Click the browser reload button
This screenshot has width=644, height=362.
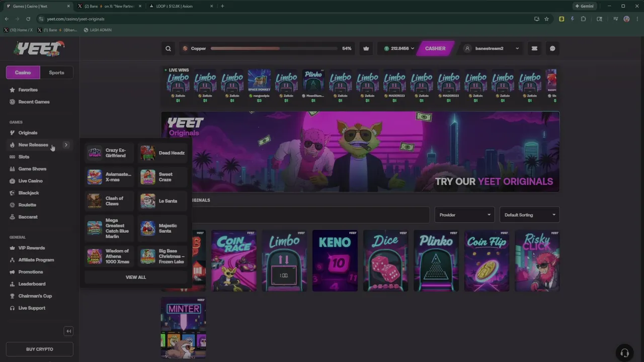click(28, 19)
